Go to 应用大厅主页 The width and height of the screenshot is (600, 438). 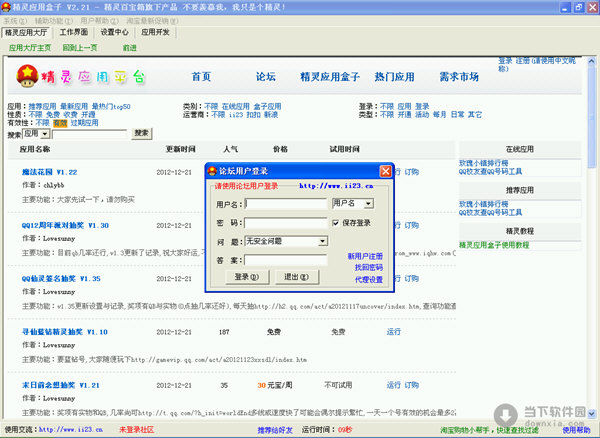30,47
